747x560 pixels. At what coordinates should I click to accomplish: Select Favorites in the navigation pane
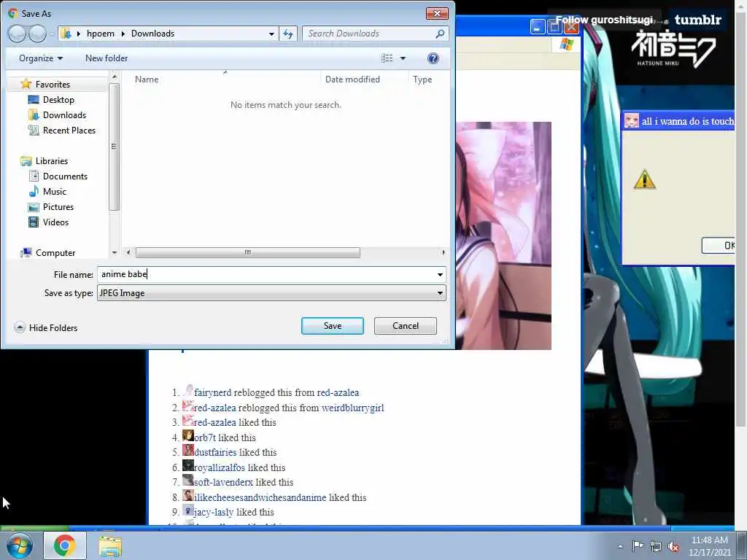click(53, 85)
